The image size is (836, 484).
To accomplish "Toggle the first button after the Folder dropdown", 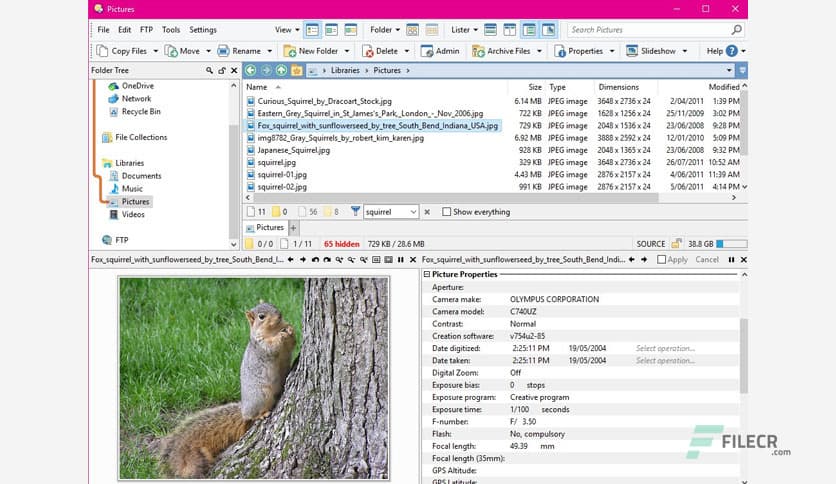I will tap(412, 30).
